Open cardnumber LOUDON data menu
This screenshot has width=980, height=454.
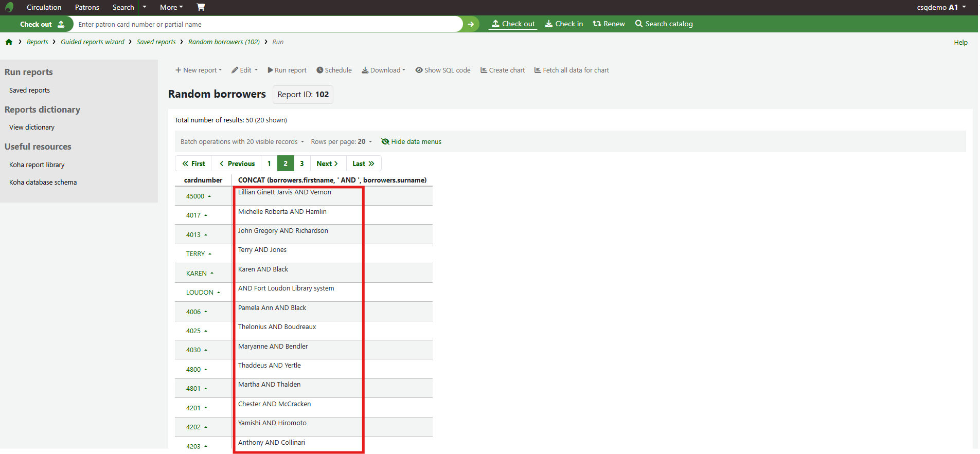click(203, 293)
